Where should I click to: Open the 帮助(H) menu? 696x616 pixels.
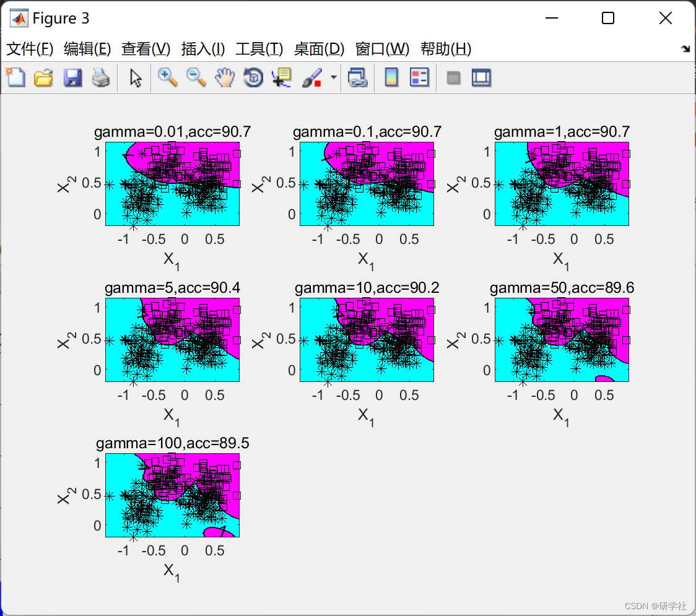(446, 49)
